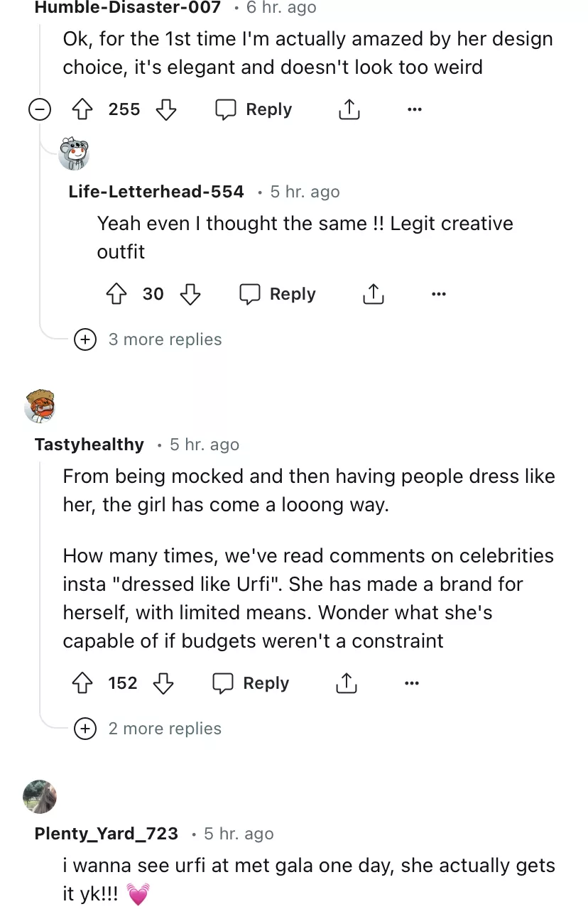The width and height of the screenshot is (588, 909).
Task: Open more options on Humble-Disaster-007's comment
Action: 415,109
